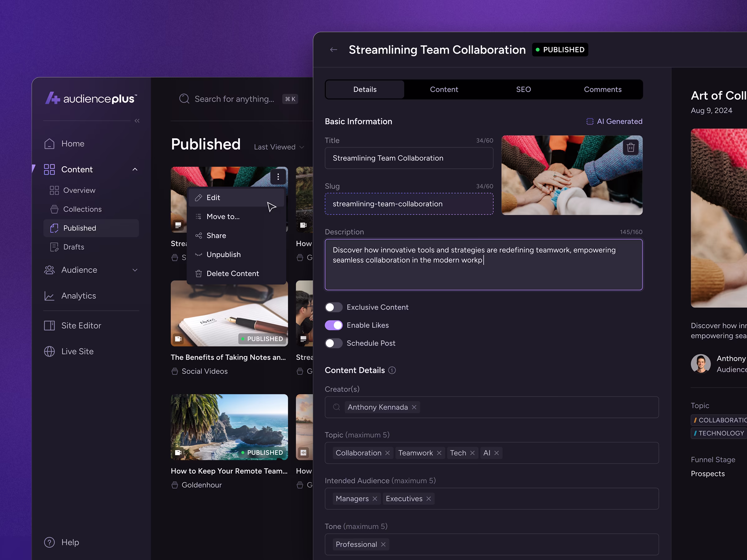The height and width of the screenshot is (560, 747).
Task: Click the PUBLISHED status badge in header
Action: [560, 49]
